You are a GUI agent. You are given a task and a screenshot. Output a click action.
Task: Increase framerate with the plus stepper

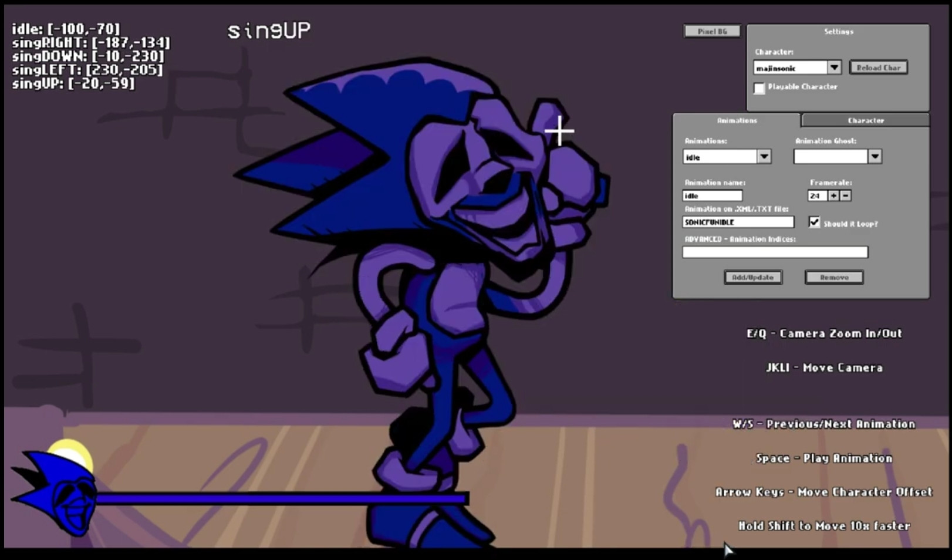(835, 195)
